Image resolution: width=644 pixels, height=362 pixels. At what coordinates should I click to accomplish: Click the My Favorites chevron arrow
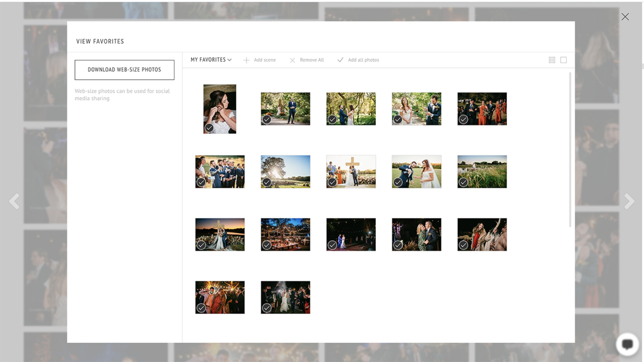tap(230, 60)
